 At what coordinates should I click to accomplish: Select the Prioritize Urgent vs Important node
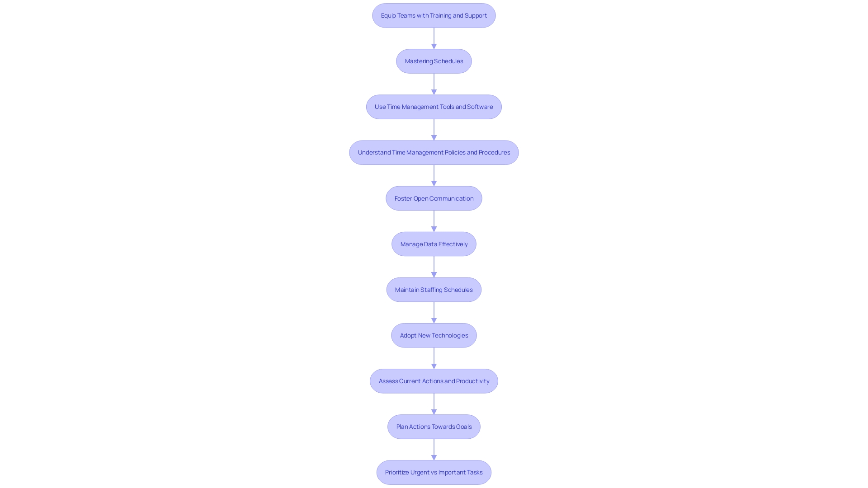(x=434, y=472)
